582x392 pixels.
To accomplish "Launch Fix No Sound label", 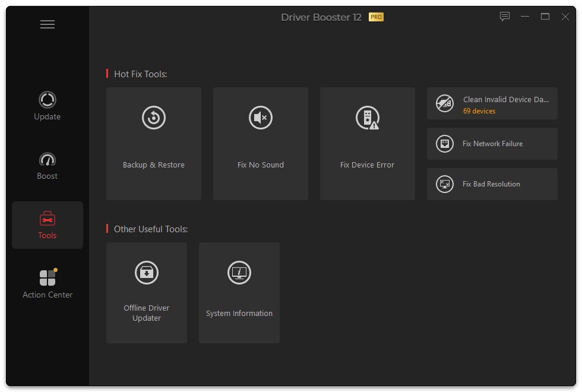I will (261, 165).
